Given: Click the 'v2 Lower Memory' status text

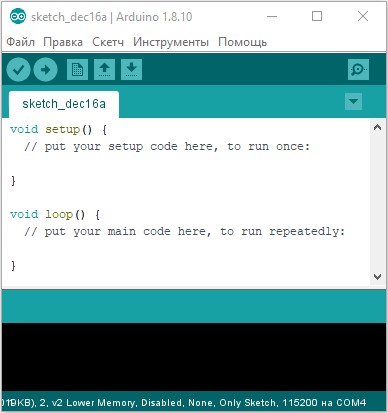Looking at the screenshot, I should tap(94, 403).
